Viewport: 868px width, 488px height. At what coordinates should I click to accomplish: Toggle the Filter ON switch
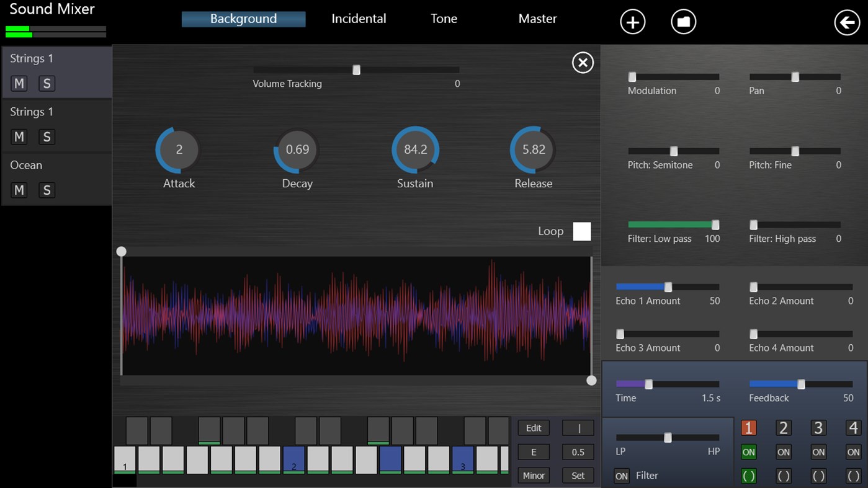pos(621,476)
